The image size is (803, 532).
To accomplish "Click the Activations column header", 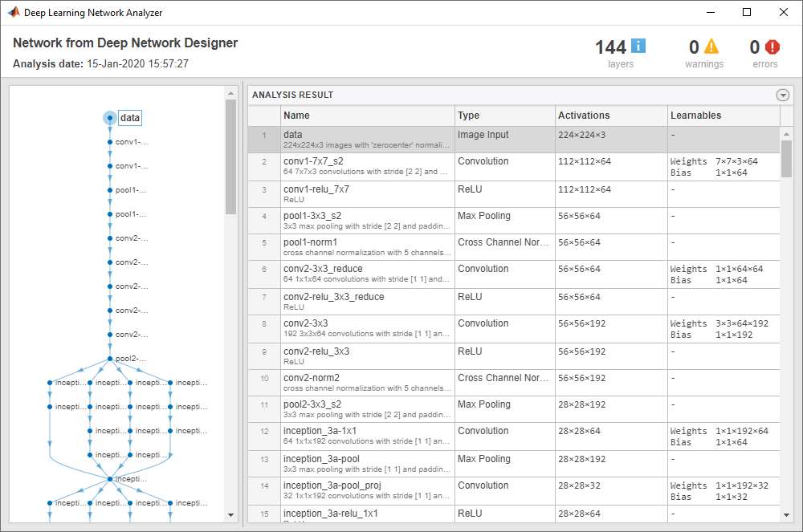I will (611, 116).
